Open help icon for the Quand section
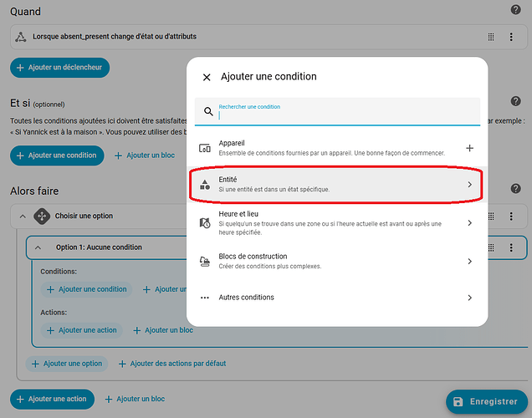Viewport: 532px width, 418px height. 515,10
